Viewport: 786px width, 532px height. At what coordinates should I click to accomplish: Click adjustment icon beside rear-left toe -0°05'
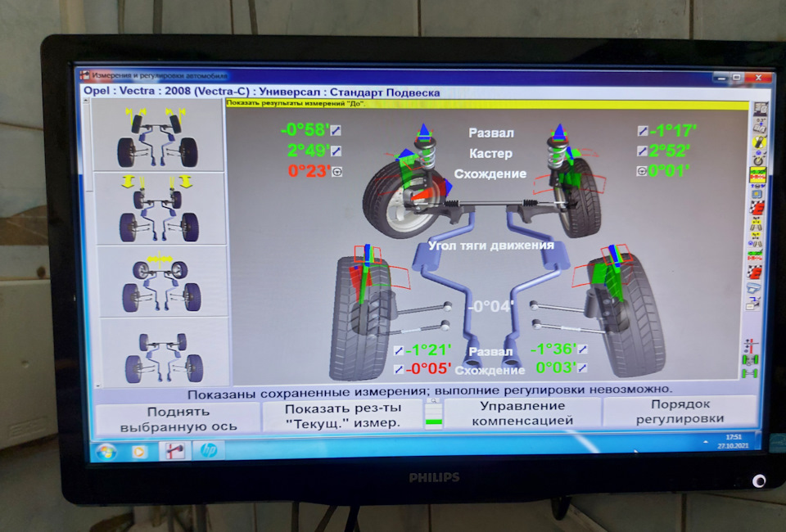coord(399,370)
